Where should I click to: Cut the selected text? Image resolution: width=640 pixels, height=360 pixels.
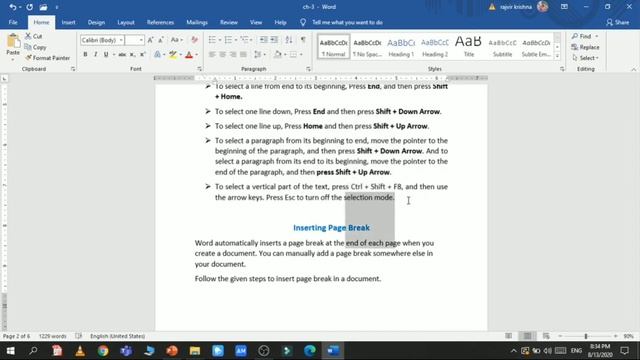pos(33,36)
